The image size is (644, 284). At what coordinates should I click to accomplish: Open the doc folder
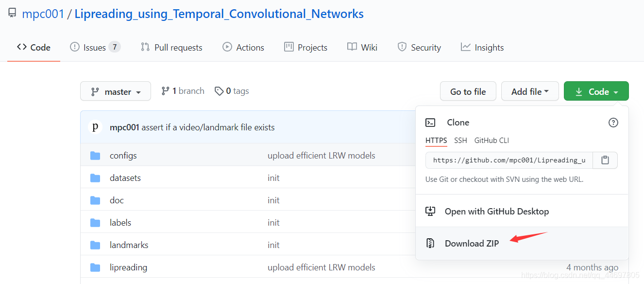click(x=117, y=200)
